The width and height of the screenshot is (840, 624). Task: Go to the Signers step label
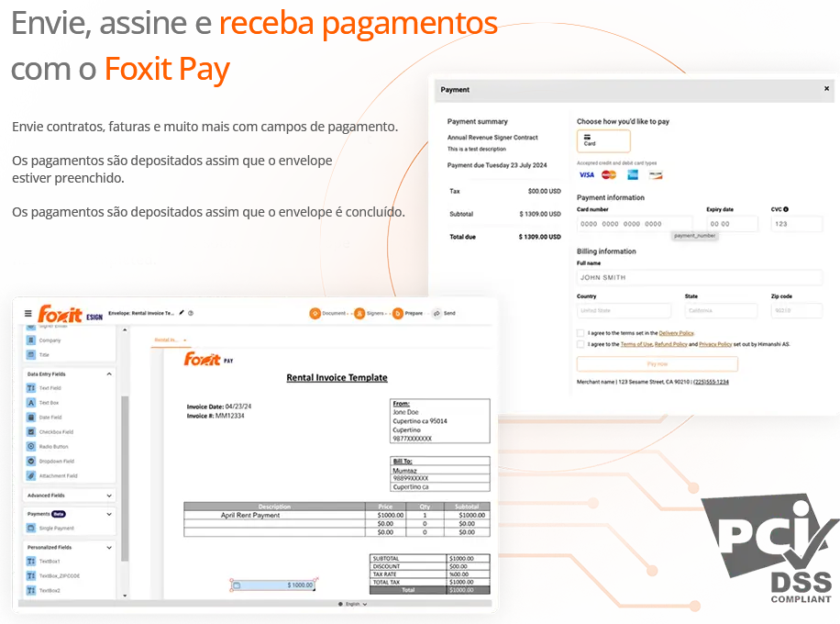pos(376,313)
